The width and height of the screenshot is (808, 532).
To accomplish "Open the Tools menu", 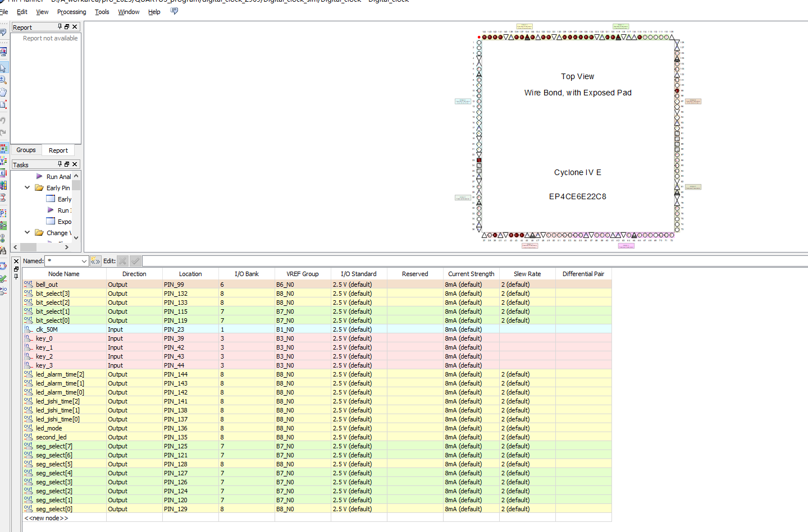I will click(x=102, y=12).
